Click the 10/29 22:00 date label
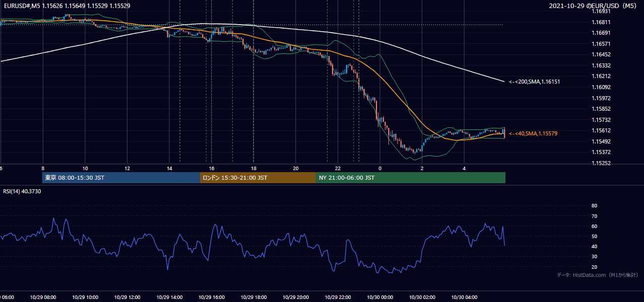 338,297
